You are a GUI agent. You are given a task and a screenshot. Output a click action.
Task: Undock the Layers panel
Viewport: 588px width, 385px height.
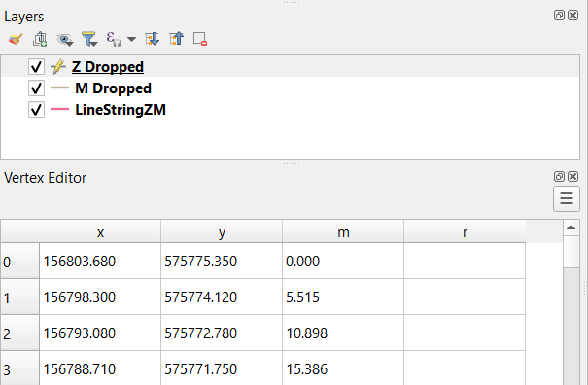click(x=559, y=15)
